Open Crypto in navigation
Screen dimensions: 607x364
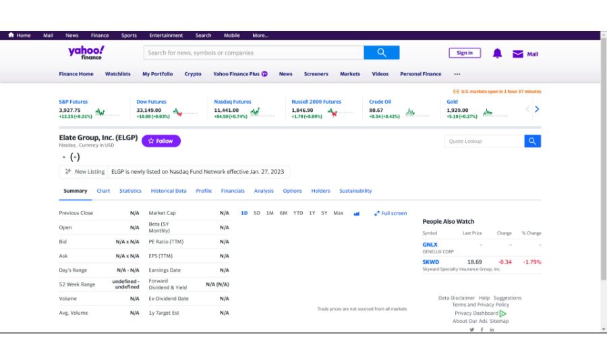(193, 74)
